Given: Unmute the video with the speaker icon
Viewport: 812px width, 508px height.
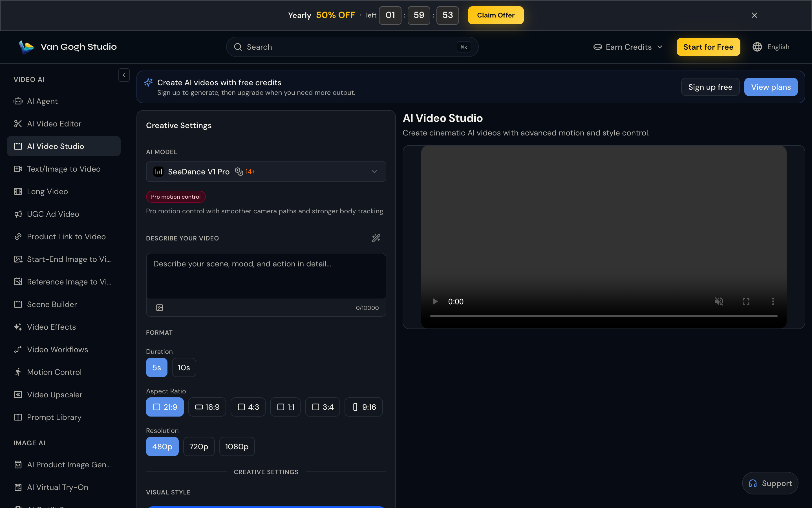Looking at the screenshot, I should tap(719, 301).
